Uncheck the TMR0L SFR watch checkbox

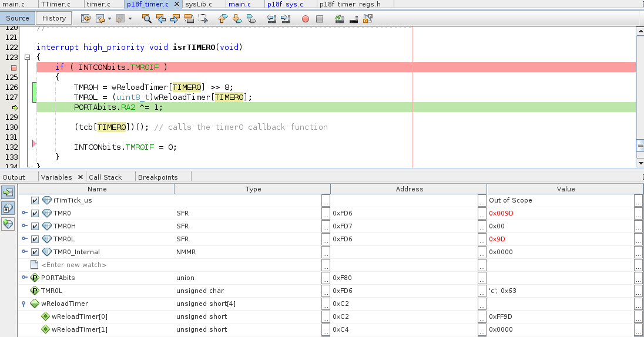pyautogui.click(x=35, y=240)
